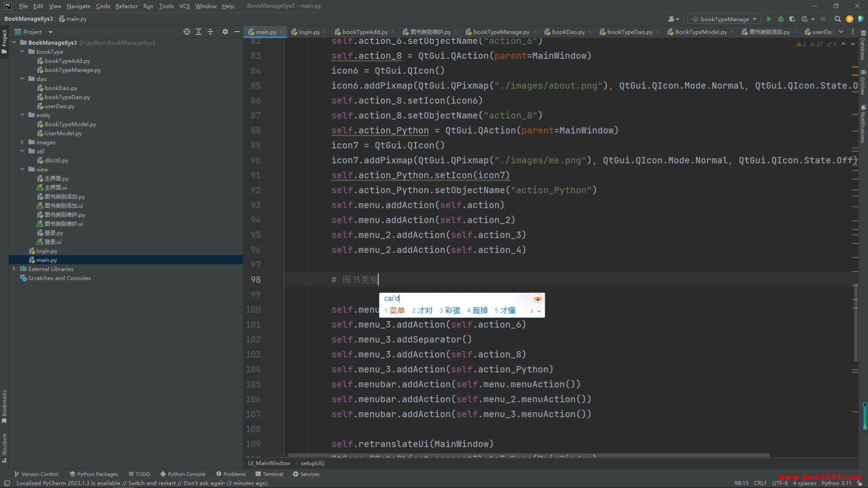This screenshot has width=868, height=488.
Task: Open the Database side tool window
Action: coord(863,45)
